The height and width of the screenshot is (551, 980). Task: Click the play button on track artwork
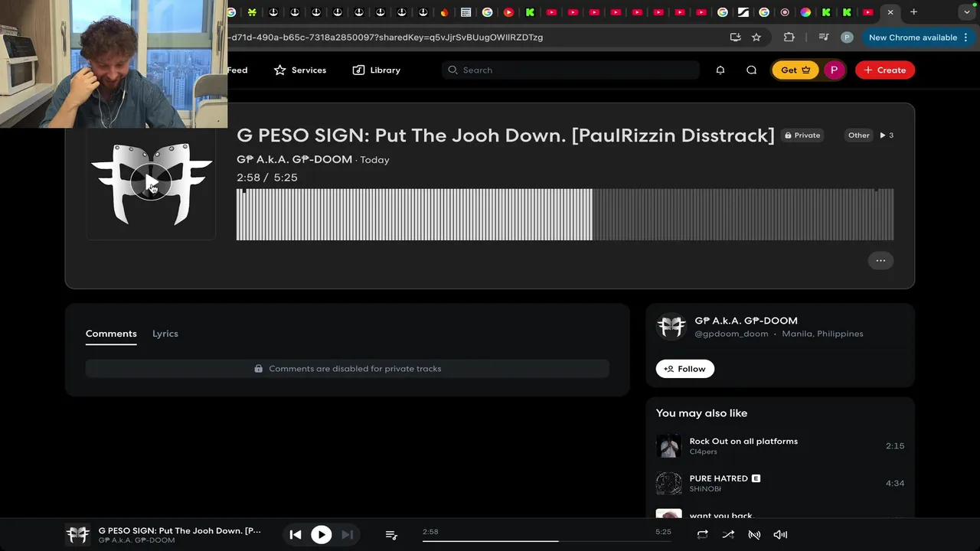click(151, 183)
